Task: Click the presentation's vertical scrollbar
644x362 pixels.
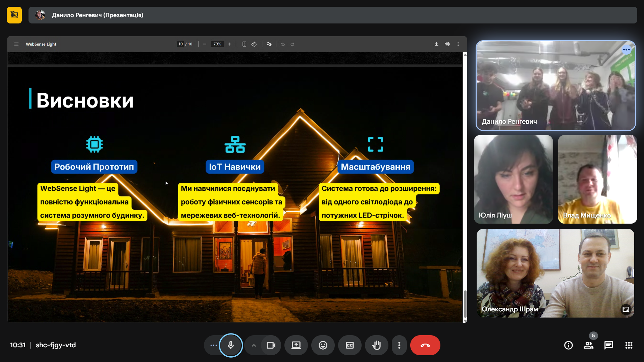Action: point(465,303)
